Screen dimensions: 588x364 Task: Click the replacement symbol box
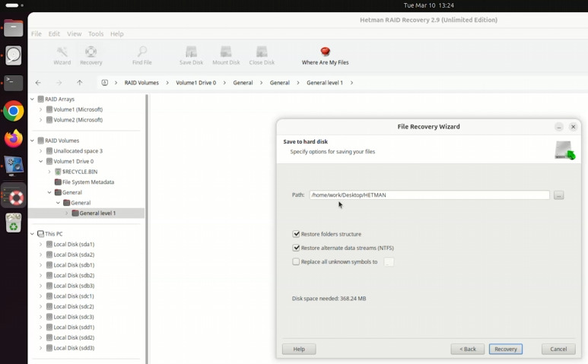(389, 262)
